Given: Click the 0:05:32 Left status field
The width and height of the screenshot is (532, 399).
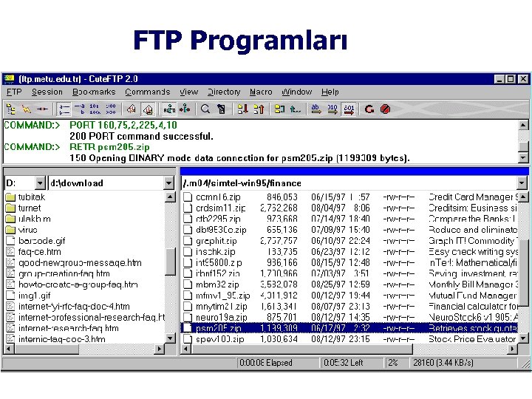Looking at the screenshot, I should tap(351, 363).
